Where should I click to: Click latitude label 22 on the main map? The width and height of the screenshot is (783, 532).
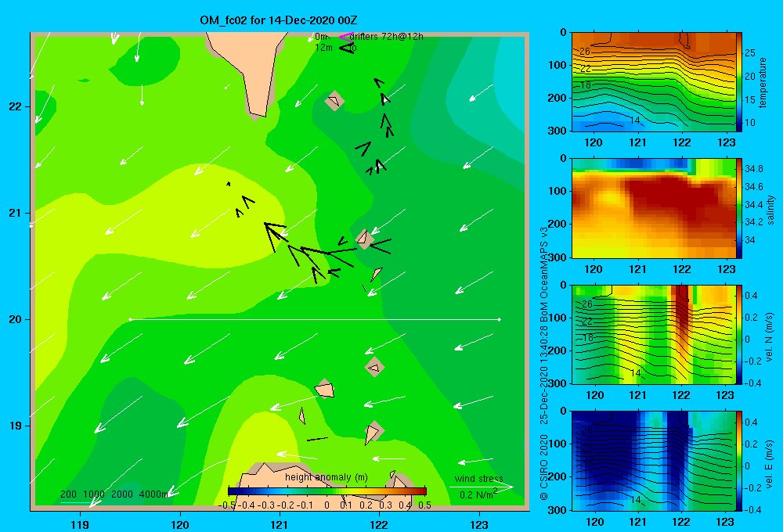15,107
